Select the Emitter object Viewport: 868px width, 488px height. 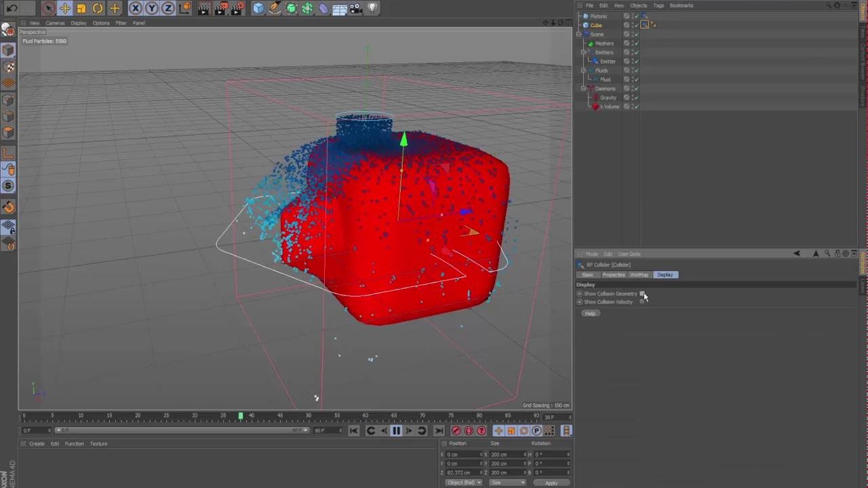(x=608, y=62)
